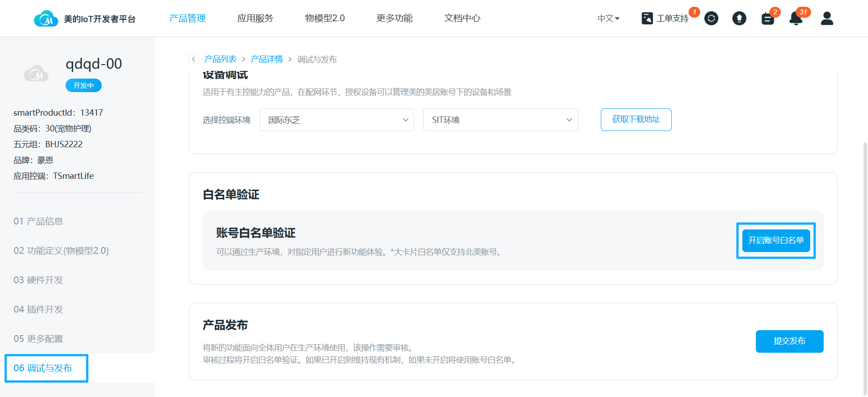Enable whitelist via 开启账号白名单 button
868x397 pixels.
coord(776,240)
